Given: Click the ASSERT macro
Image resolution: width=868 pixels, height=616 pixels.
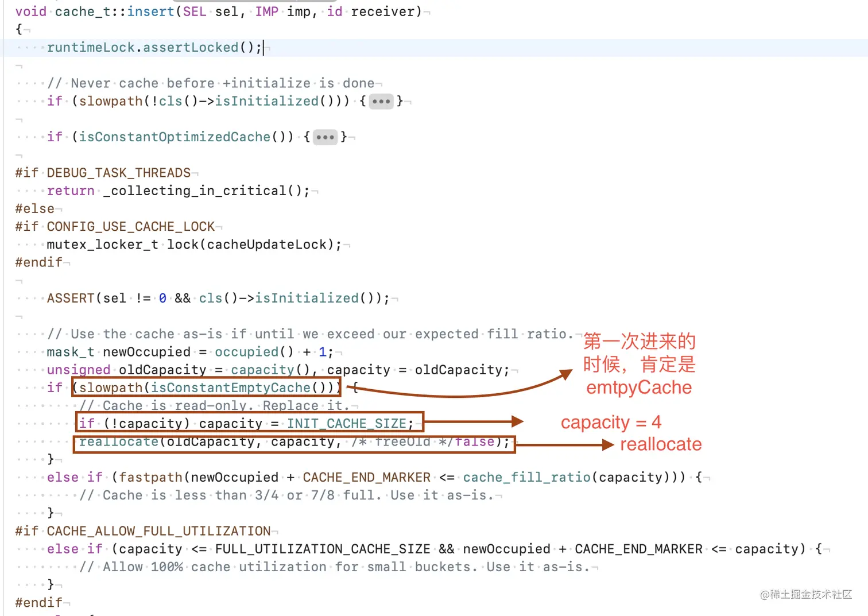Looking at the screenshot, I should [x=71, y=298].
